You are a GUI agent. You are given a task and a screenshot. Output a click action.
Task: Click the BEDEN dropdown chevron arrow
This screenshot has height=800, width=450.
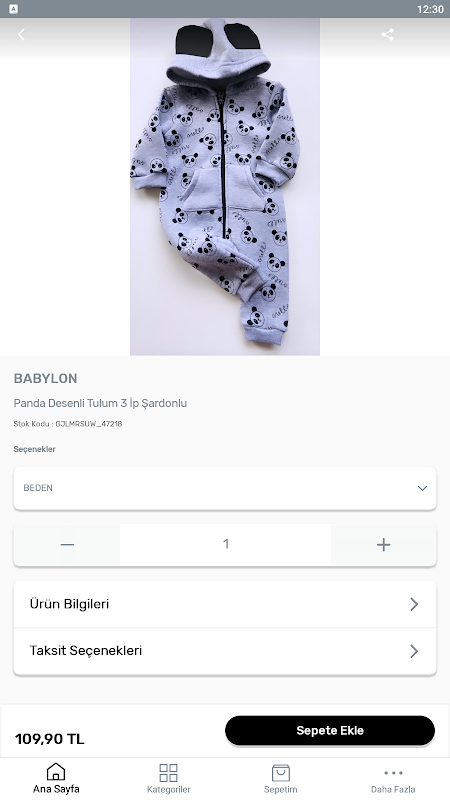422,488
